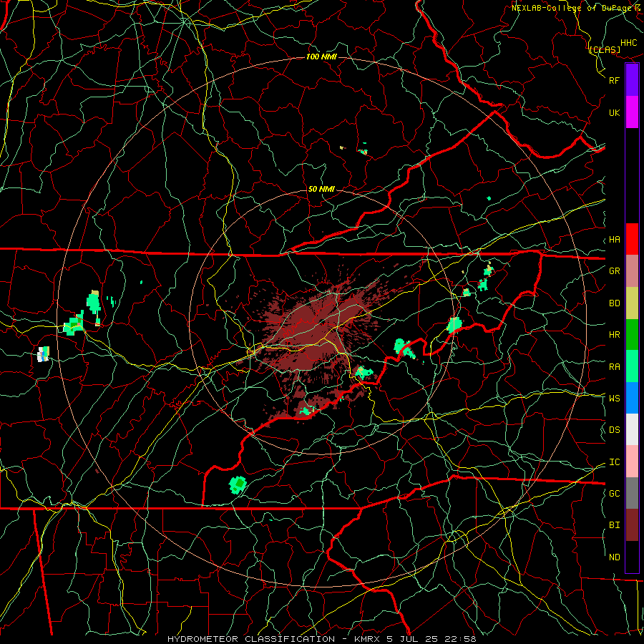644x644 pixels.
Task: Click the green rain cell south of the 50 NMI ring
Action: (x=238, y=484)
